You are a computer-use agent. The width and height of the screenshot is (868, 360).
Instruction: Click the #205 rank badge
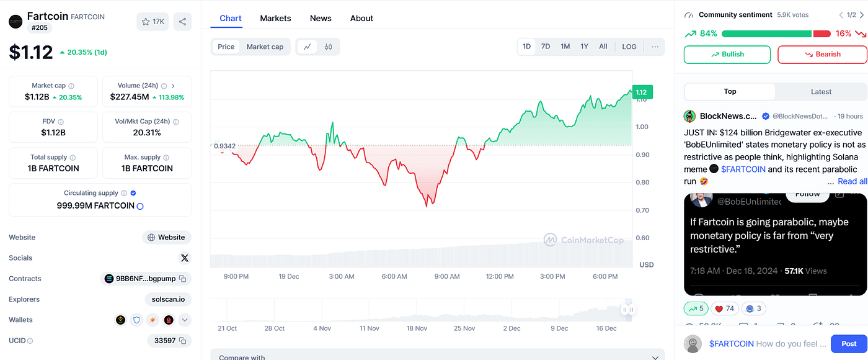coord(40,28)
